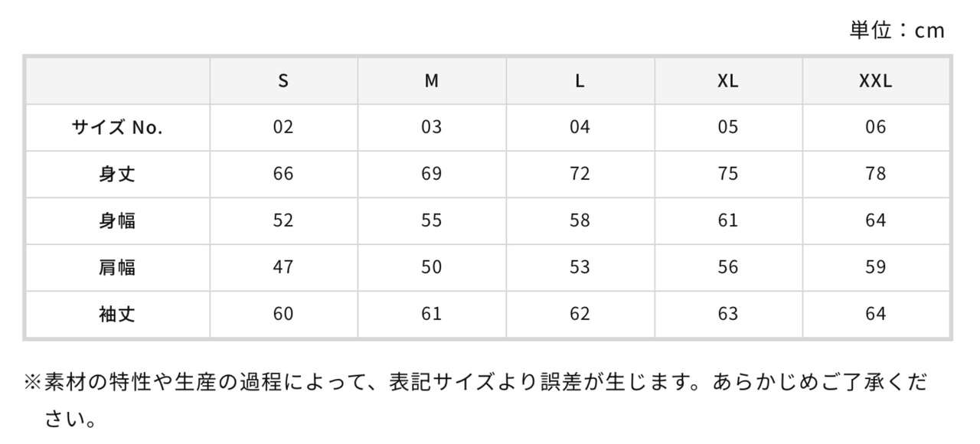
Task: Select the 身丈 row label
Action: [x=118, y=175]
